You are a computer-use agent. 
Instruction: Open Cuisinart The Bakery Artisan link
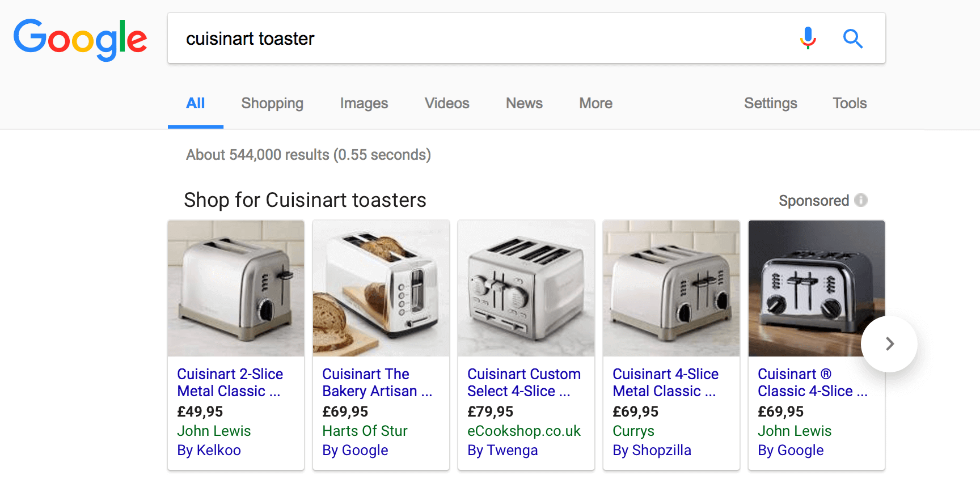pyautogui.click(x=377, y=383)
